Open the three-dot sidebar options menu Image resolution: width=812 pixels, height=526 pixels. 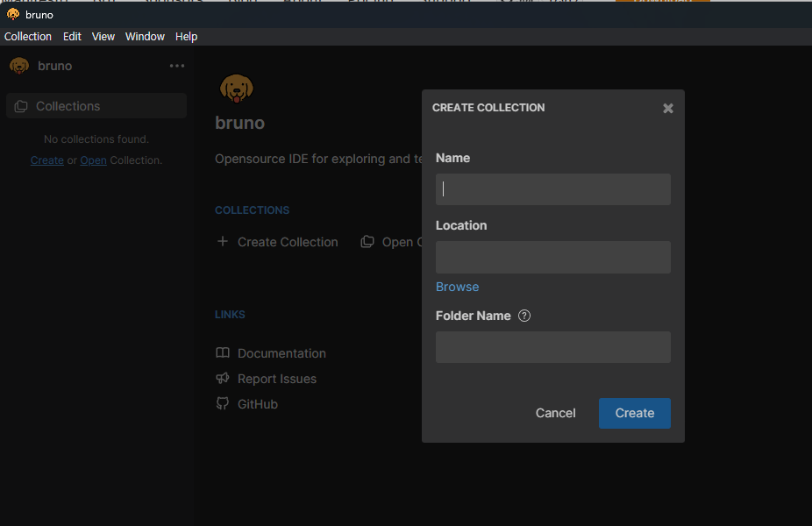[177, 66]
